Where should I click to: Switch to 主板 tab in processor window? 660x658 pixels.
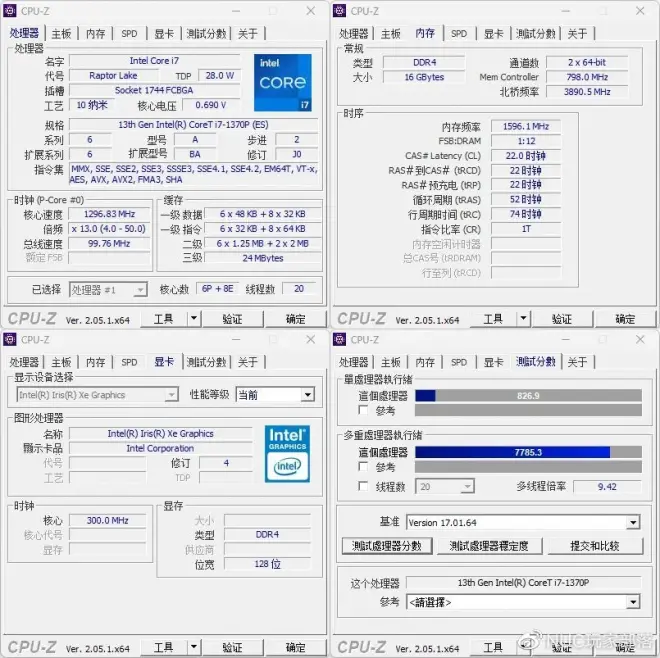61,33
